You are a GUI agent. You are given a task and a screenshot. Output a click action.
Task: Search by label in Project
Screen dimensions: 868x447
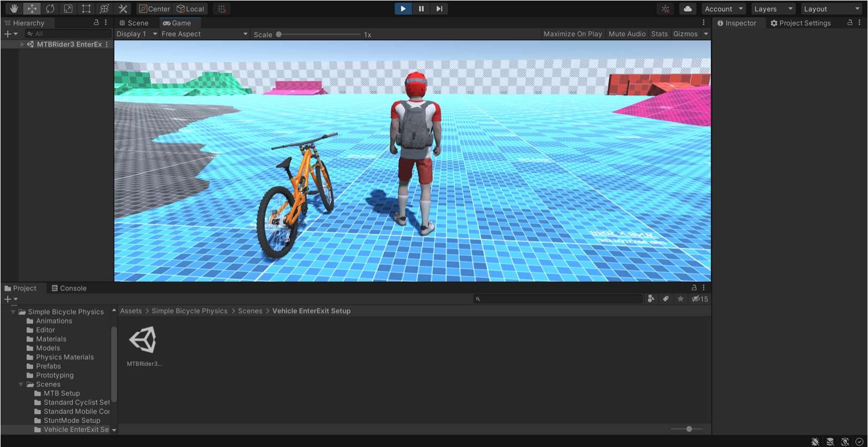(666, 299)
